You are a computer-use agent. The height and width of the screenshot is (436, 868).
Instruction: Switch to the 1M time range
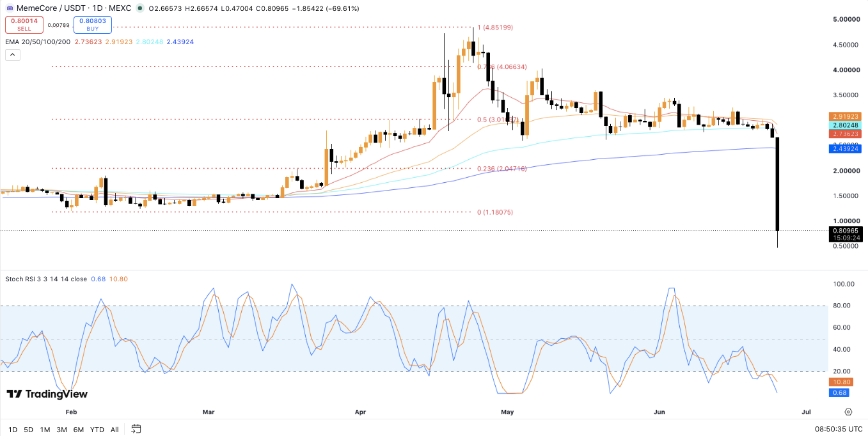pyautogui.click(x=45, y=429)
